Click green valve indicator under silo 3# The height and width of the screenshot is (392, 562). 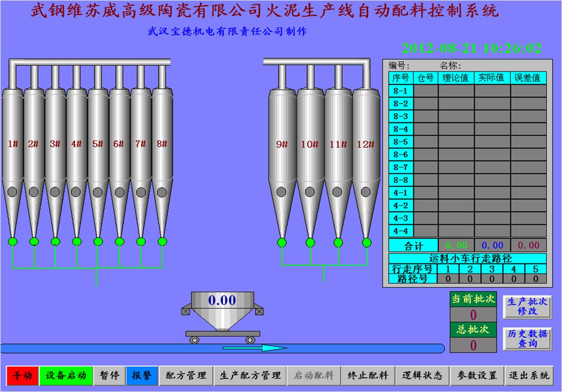pos(55,241)
